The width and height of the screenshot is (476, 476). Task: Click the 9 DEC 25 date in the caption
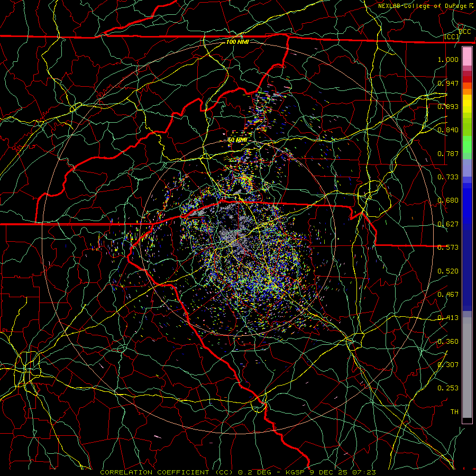click(329, 472)
